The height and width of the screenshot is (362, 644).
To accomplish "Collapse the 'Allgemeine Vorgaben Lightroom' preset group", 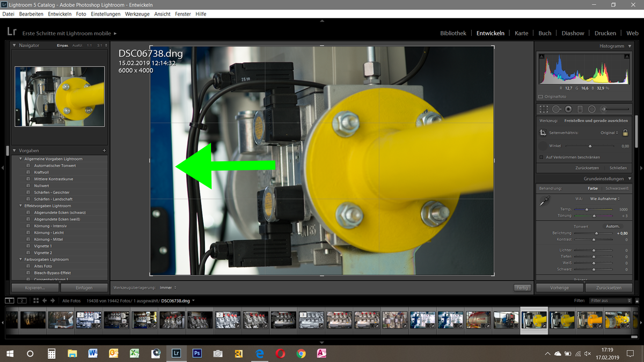I will click(x=21, y=159).
